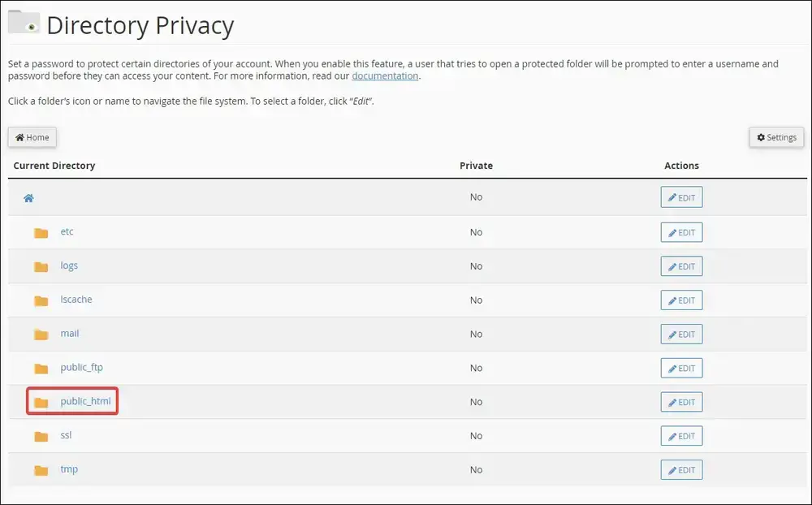The width and height of the screenshot is (812, 505).
Task: Click the public_ftp folder icon
Action: 41,369
